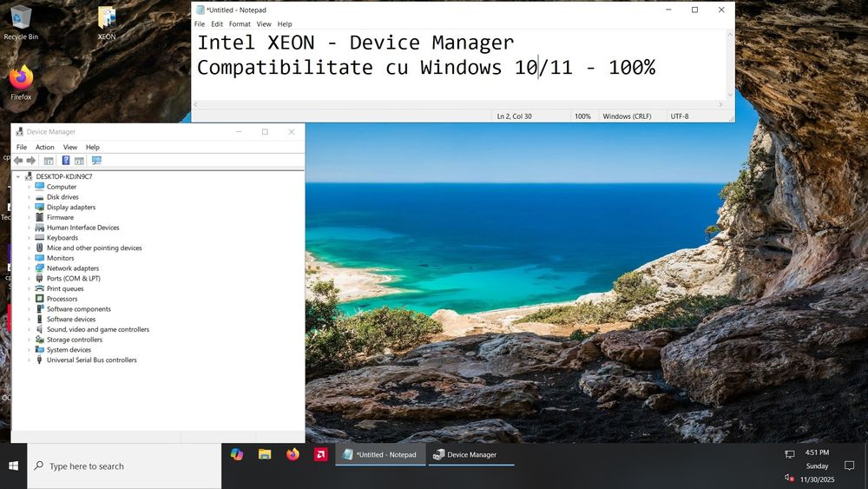Expand the Monitors chevron
Image resolution: width=868 pixels, height=489 pixels.
(x=29, y=258)
